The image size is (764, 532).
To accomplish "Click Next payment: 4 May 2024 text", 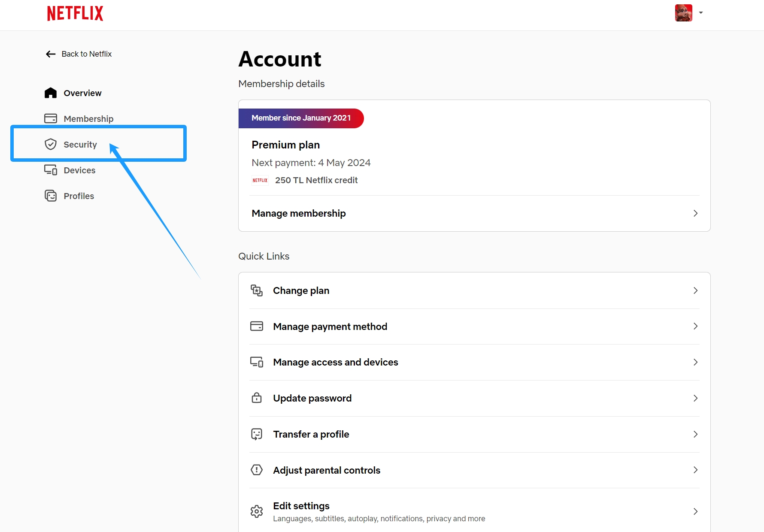I will (x=311, y=163).
